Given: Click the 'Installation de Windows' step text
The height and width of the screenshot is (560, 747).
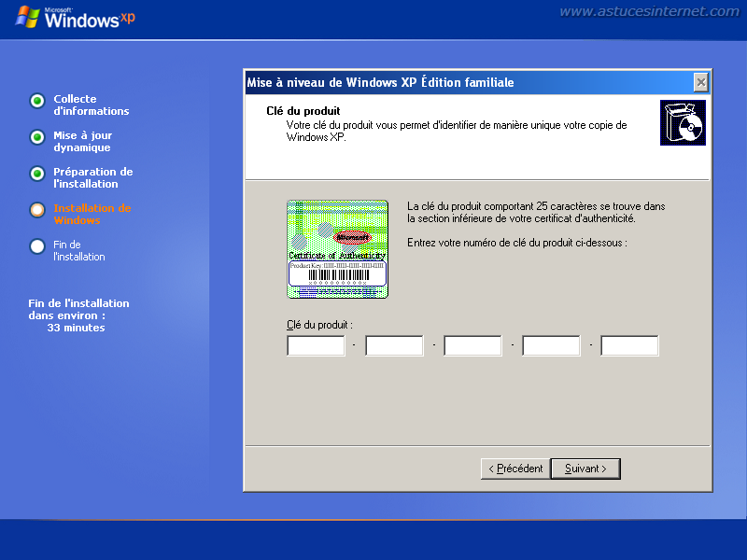Looking at the screenshot, I should click(x=92, y=214).
